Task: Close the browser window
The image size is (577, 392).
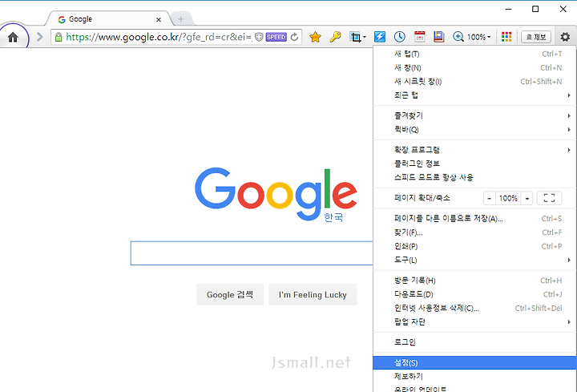Action: click(x=563, y=9)
